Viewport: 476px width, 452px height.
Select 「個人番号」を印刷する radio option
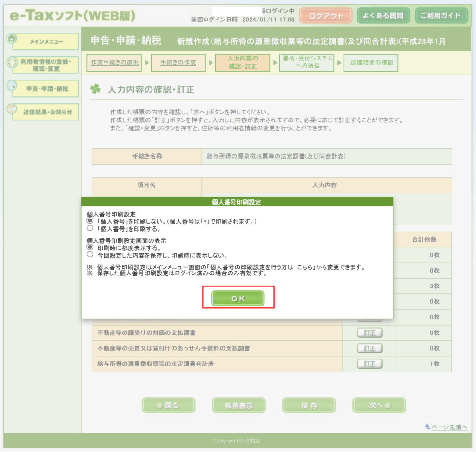click(x=90, y=229)
